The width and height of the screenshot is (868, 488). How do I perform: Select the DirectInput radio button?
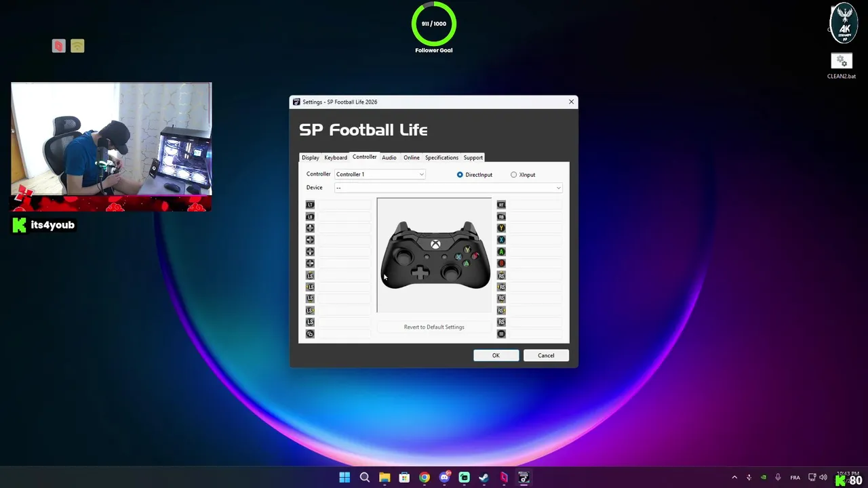(x=475, y=175)
